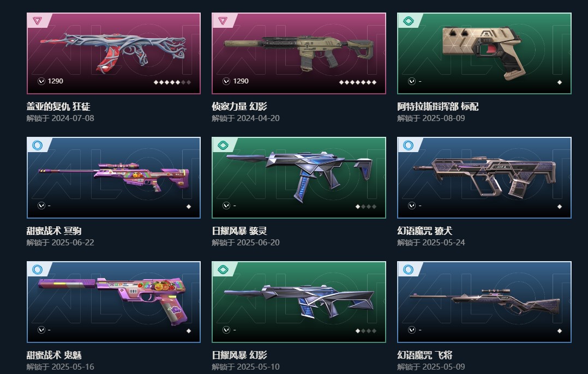This screenshot has width=588, height=374.
Task: Click the blue tier icon on 甜蜜战术 鬼魅 card
Action: pyautogui.click(x=37, y=269)
